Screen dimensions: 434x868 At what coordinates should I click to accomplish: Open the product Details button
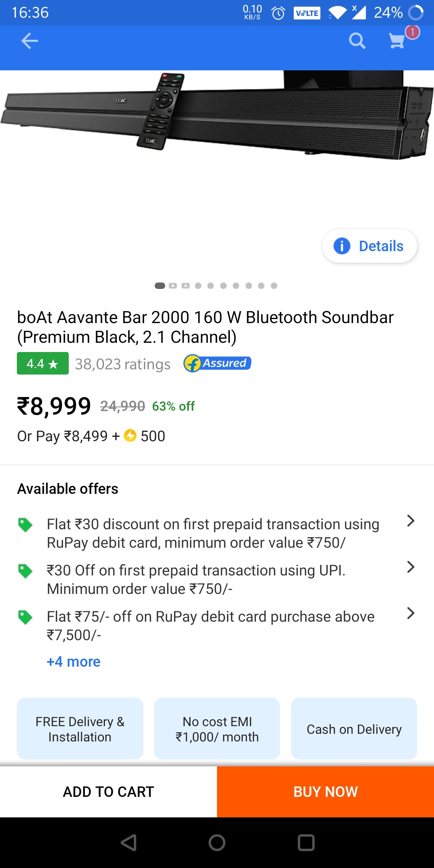click(x=369, y=246)
